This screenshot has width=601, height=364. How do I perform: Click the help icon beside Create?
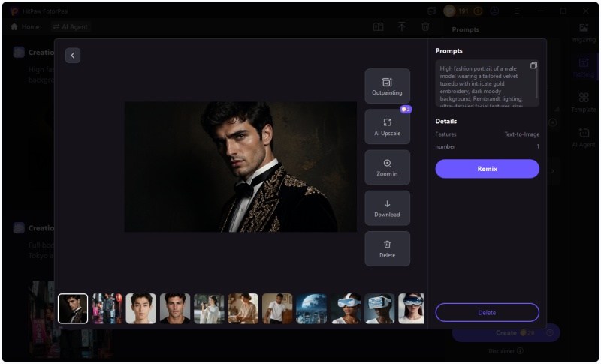pyautogui.click(x=550, y=333)
